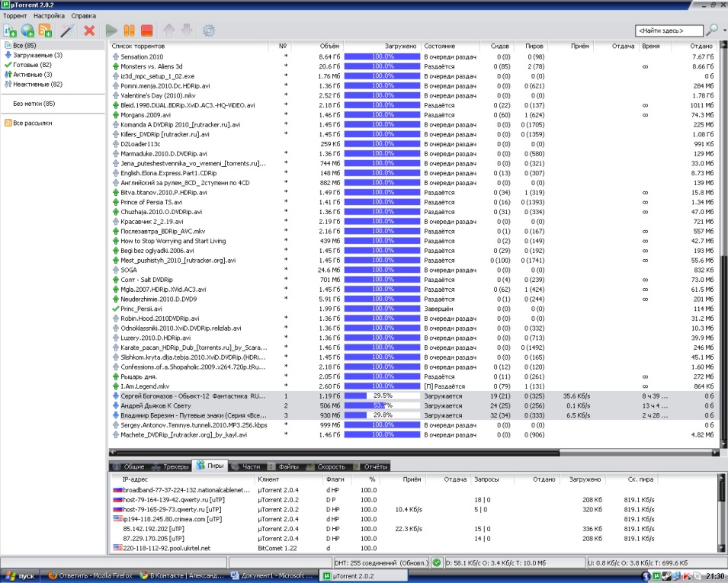Select the Готовые (82) category
This screenshot has width=728, height=583.
(x=32, y=65)
